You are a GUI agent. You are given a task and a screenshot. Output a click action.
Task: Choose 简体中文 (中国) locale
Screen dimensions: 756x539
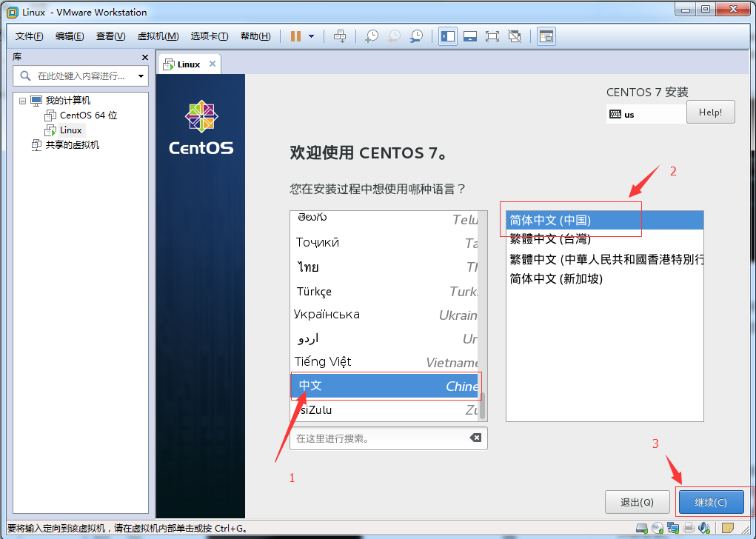[605, 221]
